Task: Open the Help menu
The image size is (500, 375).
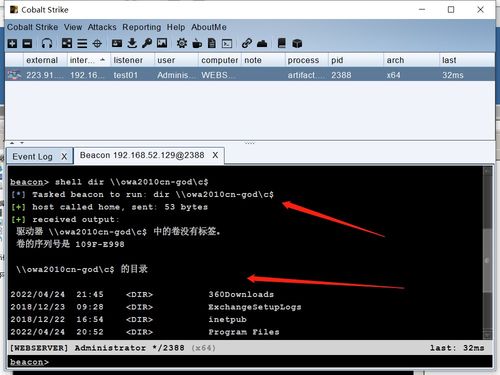Action: pyautogui.click(x=176, y=27)
